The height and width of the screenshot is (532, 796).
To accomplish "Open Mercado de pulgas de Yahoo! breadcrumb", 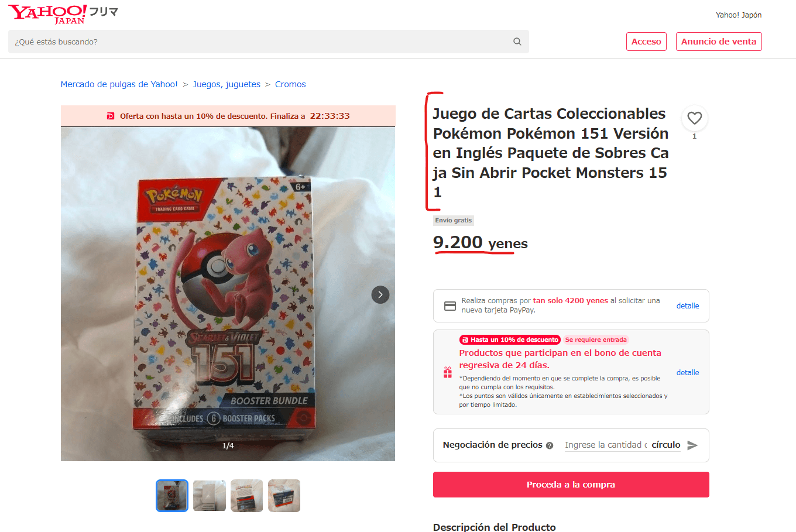I will [x=119, y=84].
